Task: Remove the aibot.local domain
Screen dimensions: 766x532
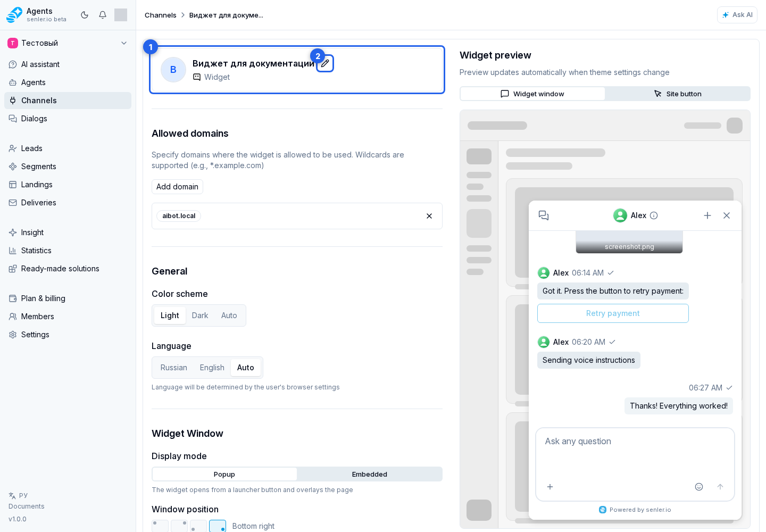Action: [429, 216]
